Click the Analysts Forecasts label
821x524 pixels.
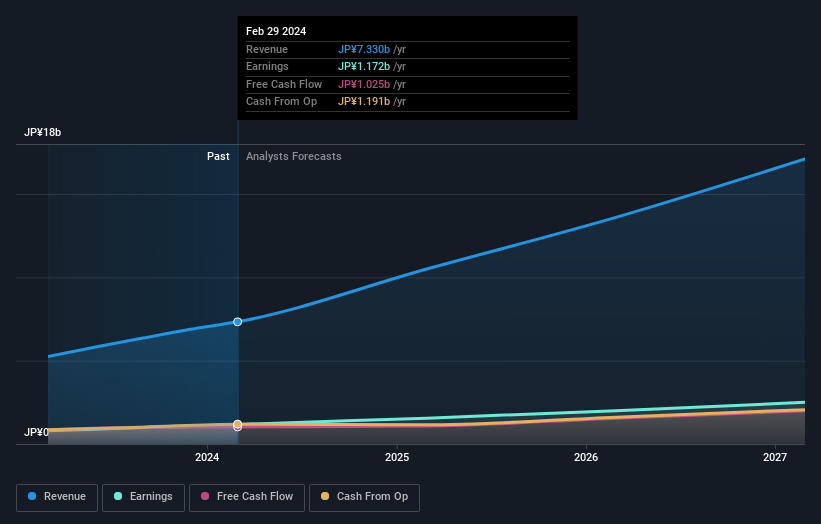294,157
